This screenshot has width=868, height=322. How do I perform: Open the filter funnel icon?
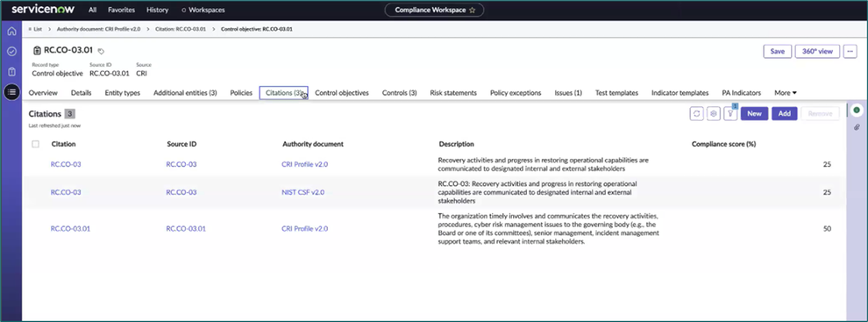730,113
